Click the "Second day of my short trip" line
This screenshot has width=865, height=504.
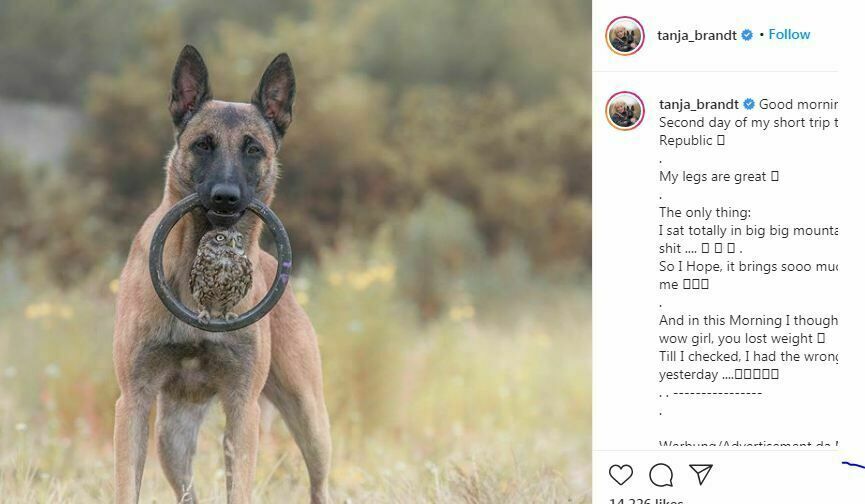746,122
